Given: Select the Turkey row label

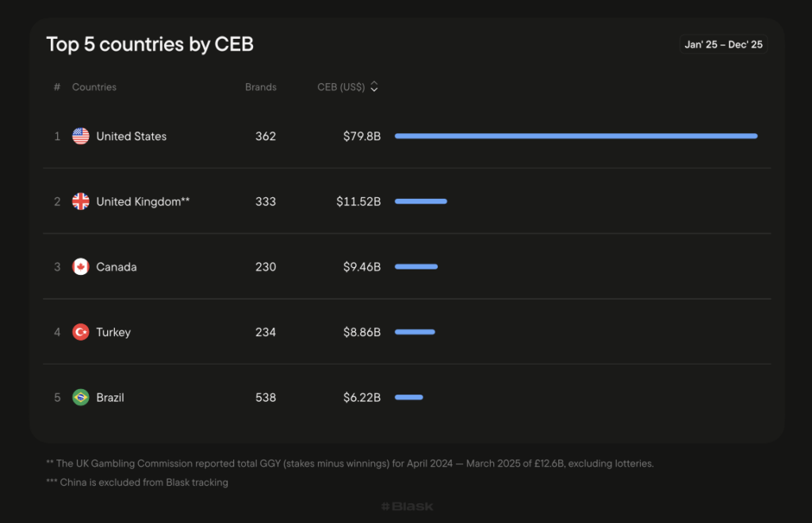Looking at the screenshot, I should [x=113, y=332].
